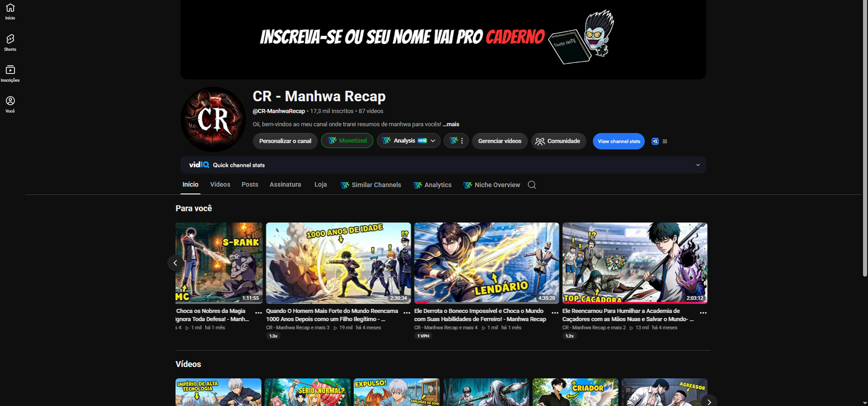Open the Você page in the sidebar
This screenshot has height=406, width=868.
pyautogui.click(x=10, y=104)
